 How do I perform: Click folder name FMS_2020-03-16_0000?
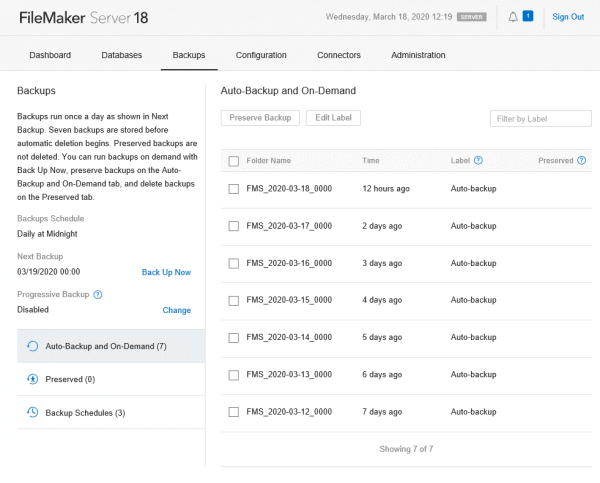(x=289, y=263)
